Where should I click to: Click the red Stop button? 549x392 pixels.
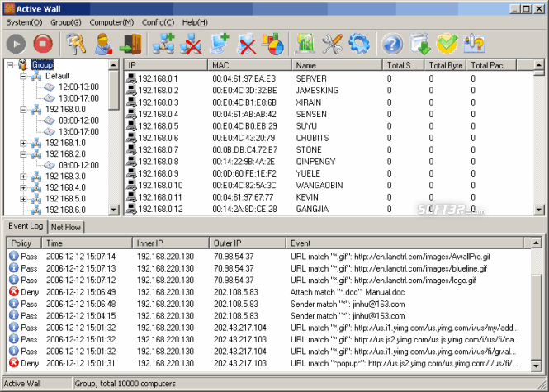tap(43, 44)
